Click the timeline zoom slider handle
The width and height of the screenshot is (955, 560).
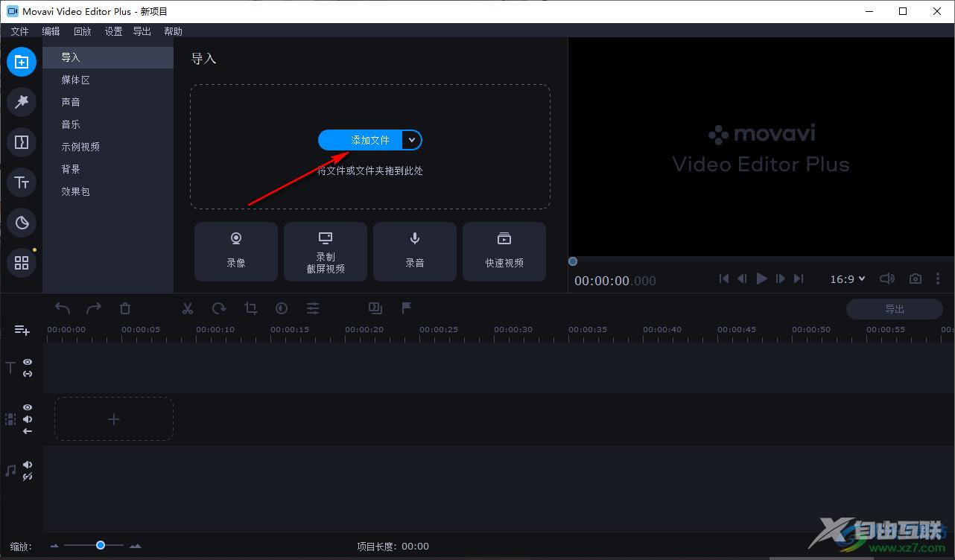[101, 545]
